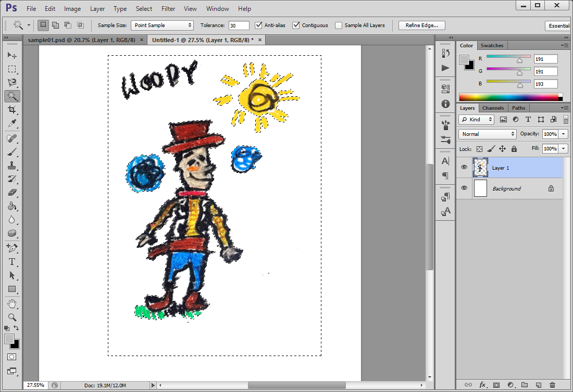
Task: Select the Move tool
Action: tap(12, 55)
